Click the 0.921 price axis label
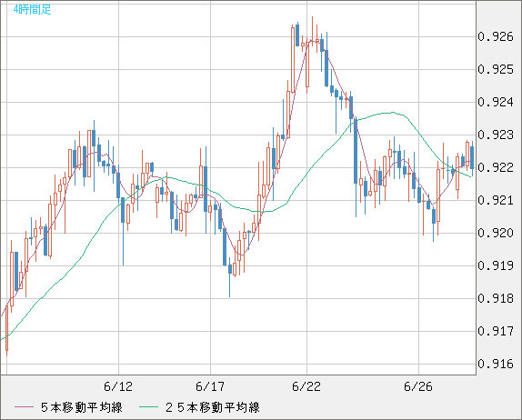 click(496, 200)
